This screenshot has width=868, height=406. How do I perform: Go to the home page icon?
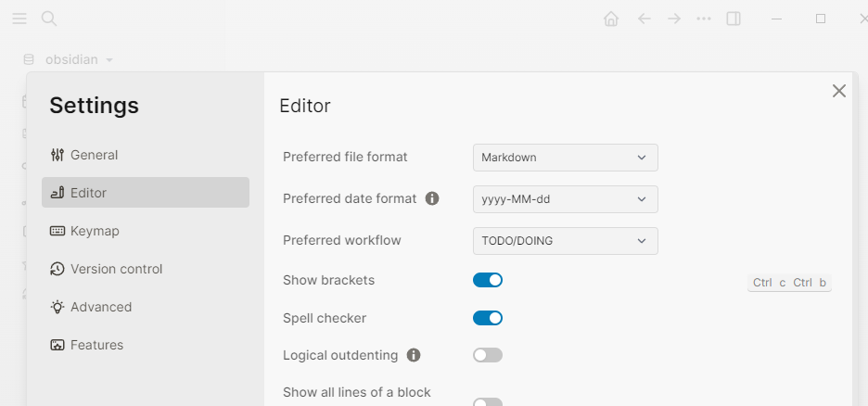coord(610,19)
